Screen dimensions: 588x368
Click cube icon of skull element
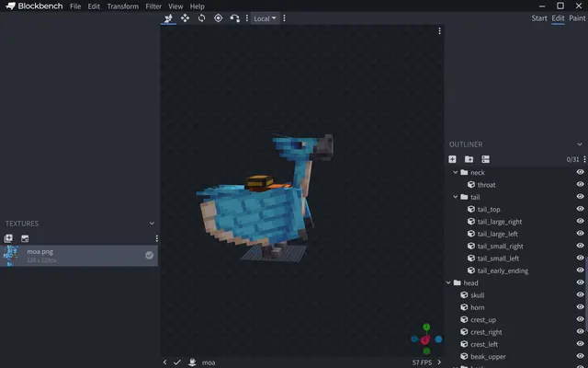tap(464, 295)
